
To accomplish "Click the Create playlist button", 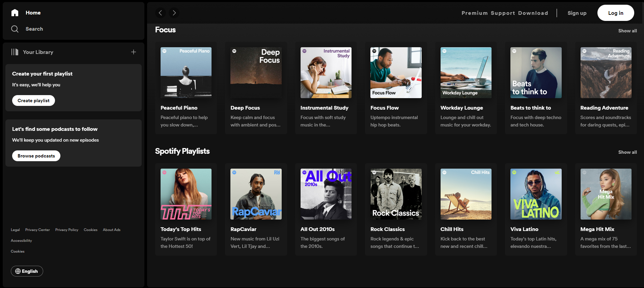I will tap(33, 100).
